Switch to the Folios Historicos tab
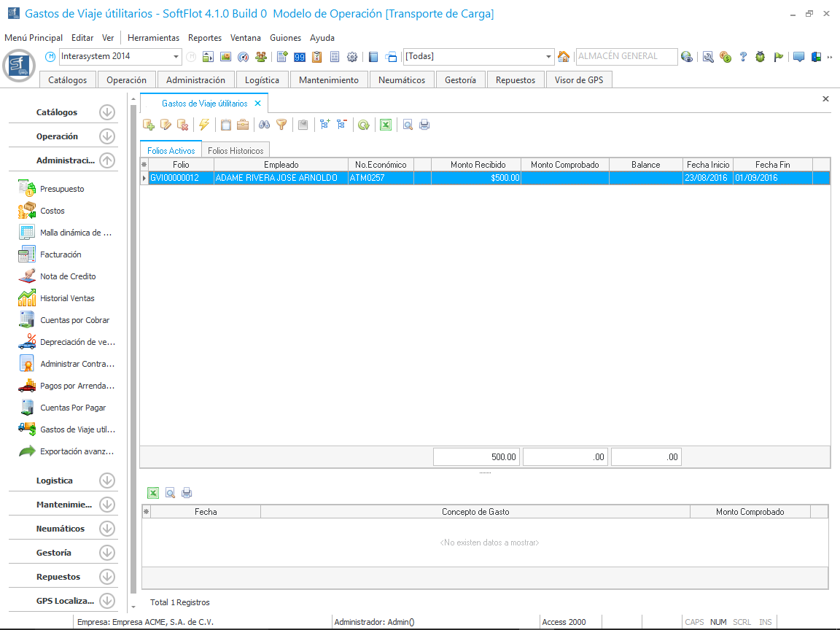The image size is (840, 630). pos(236,150)
